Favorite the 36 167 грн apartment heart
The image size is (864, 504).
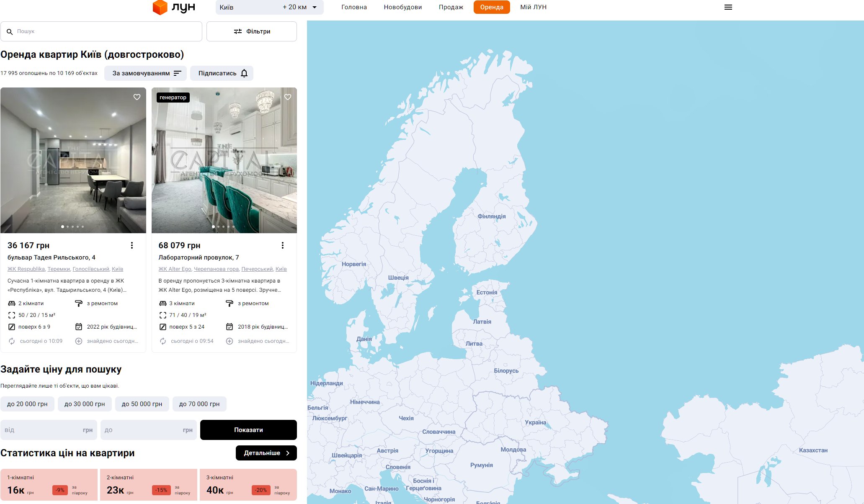[x=137, y=97]
